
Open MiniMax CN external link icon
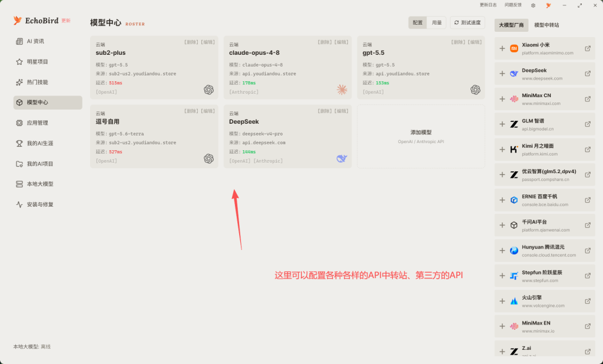tap(588, 99)
